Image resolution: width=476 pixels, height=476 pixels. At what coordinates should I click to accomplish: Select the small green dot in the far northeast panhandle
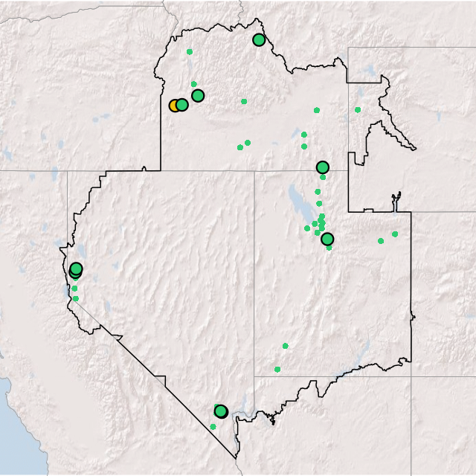[358, 110]
